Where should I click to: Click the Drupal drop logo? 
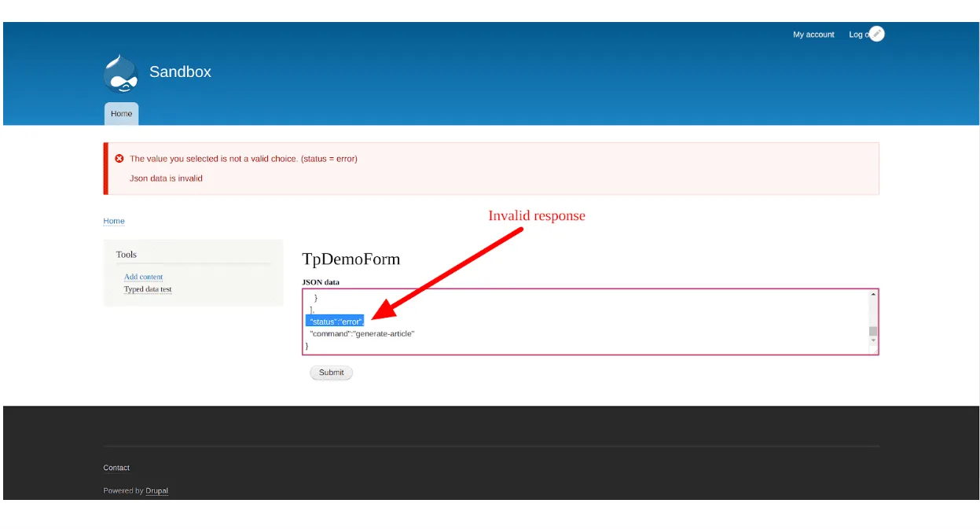click(x=121, y=74)
